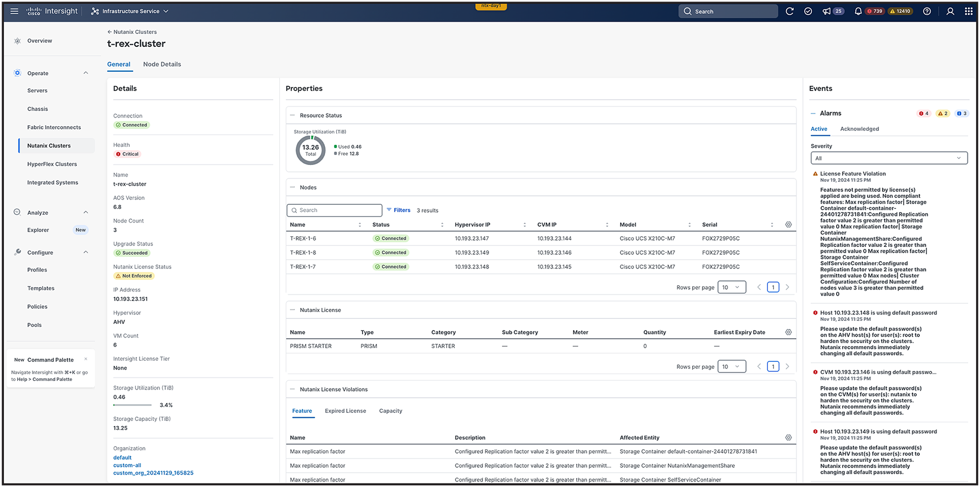
Task: Open Nutanix License Rows per page dropdown
Action: pos(732,366)
